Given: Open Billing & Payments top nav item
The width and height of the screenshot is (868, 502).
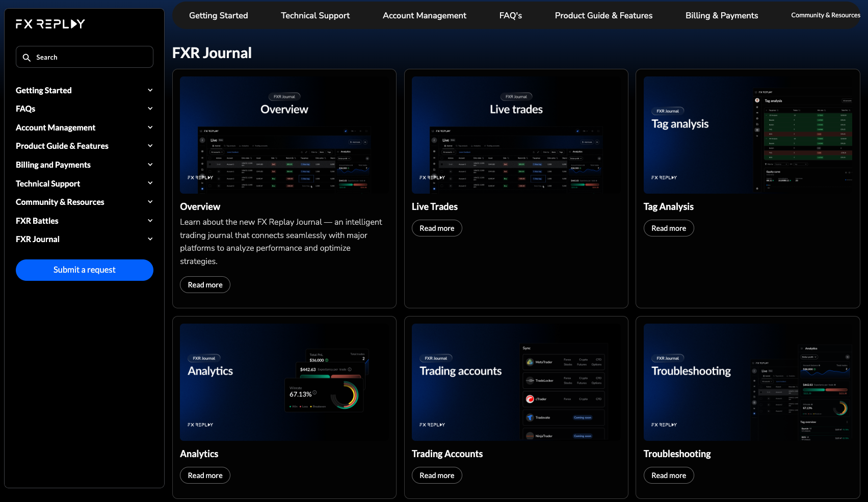Looking at the screenshot, I should [721, 15].
